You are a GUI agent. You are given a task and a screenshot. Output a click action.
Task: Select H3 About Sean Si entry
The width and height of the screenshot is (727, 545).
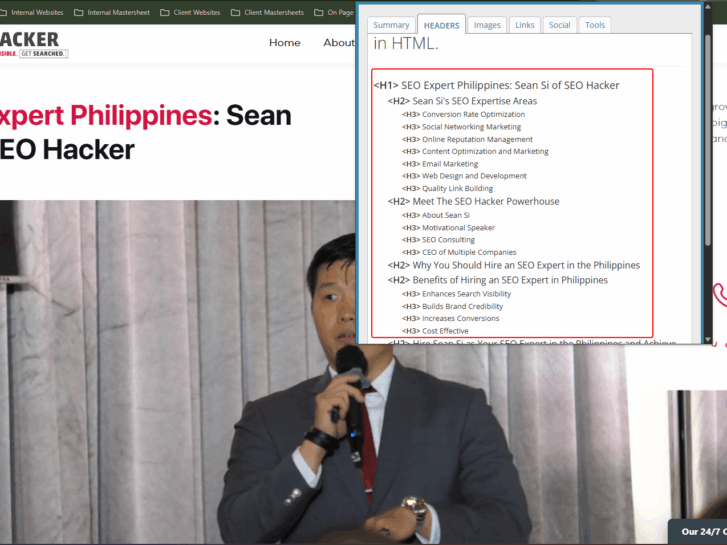pyautogui.click(x=436, y=215)
